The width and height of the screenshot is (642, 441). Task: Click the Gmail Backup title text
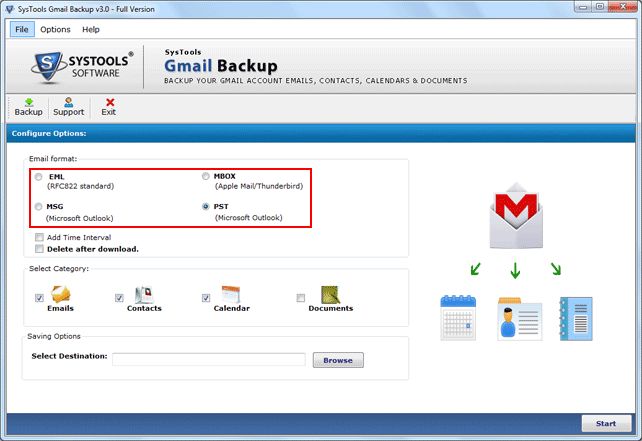click(221, 66)
